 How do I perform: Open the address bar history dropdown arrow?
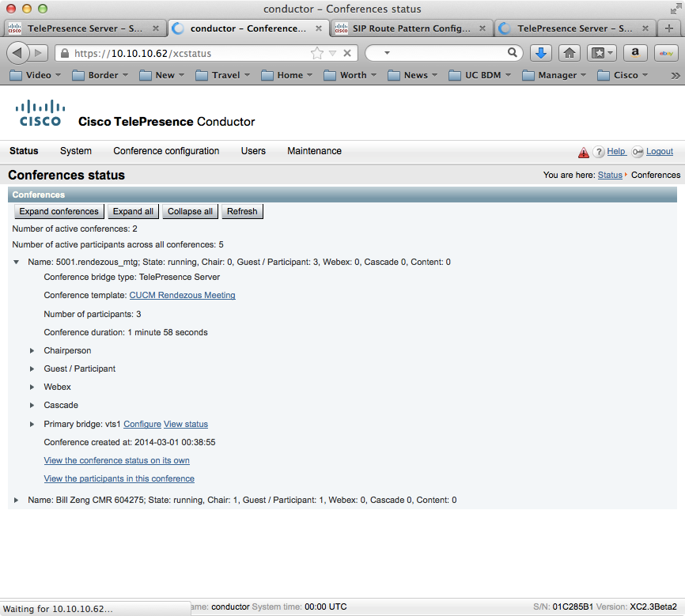(x=332, y=53)
